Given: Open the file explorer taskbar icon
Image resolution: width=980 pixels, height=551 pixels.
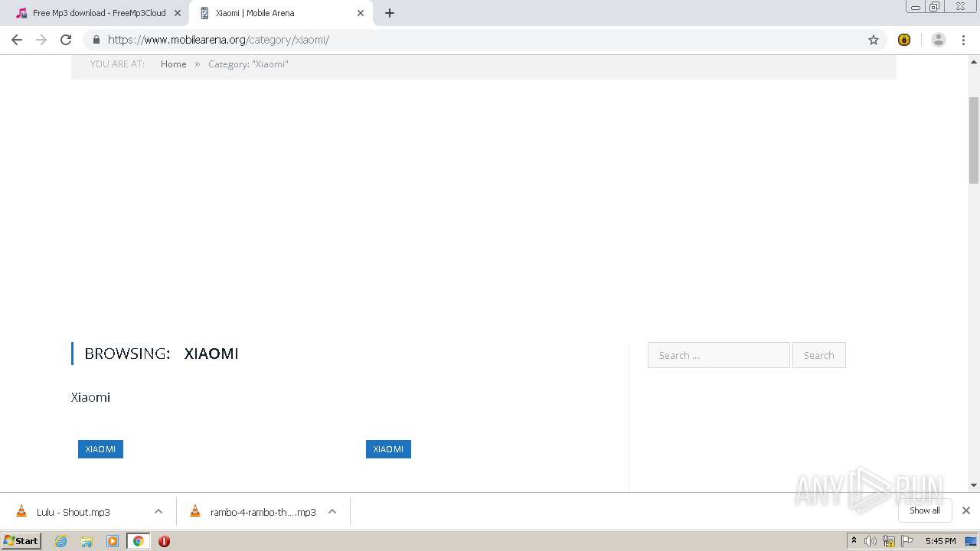Looking at the screenshot, I should [87, 541].
